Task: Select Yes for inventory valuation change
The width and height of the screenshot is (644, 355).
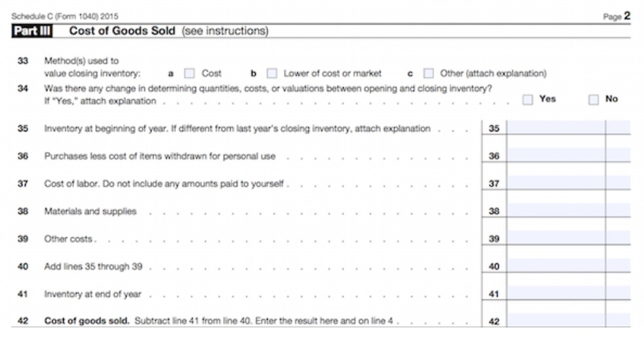Action: point(527,100)
